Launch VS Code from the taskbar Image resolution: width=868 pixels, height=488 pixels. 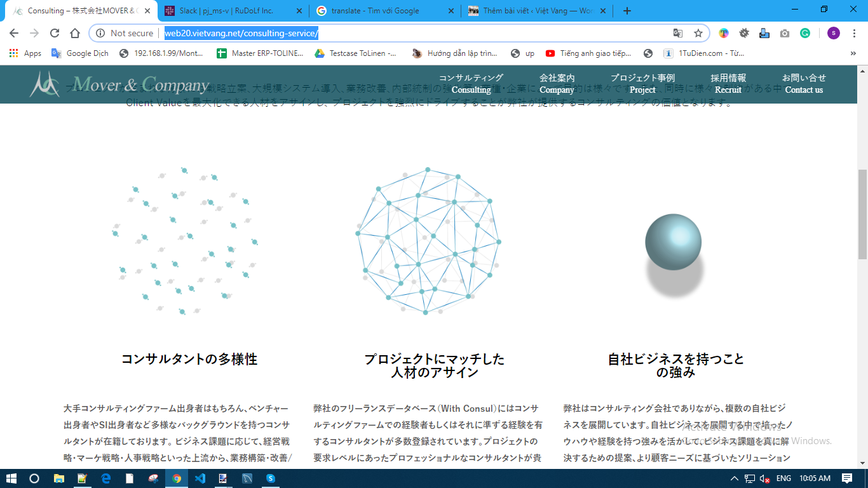(201, 478)
